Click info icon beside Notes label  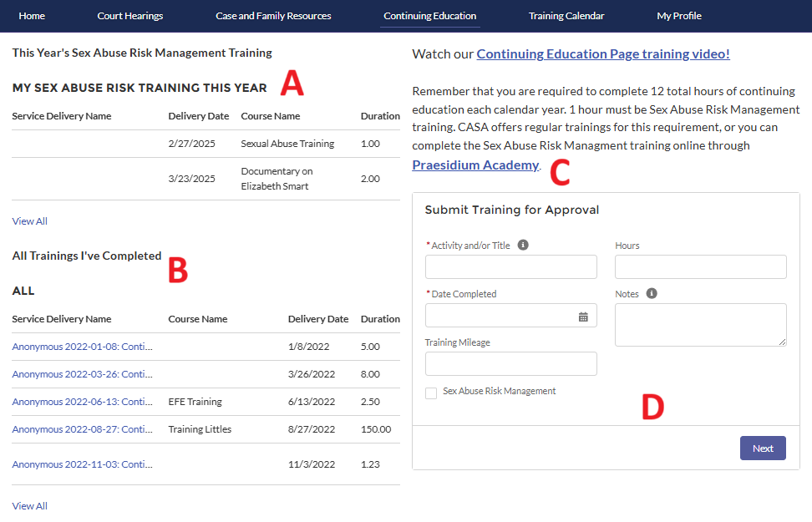(652, 294)
